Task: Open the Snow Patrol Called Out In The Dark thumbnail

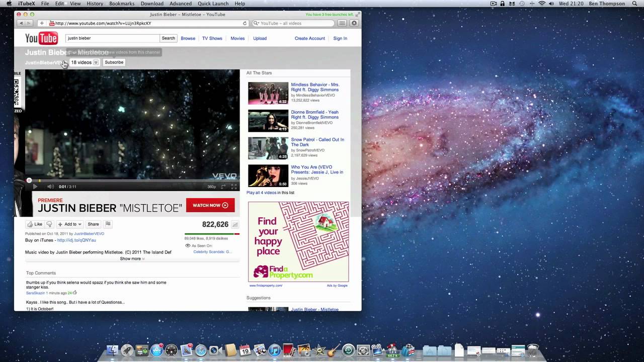Action: coord(268,148)
